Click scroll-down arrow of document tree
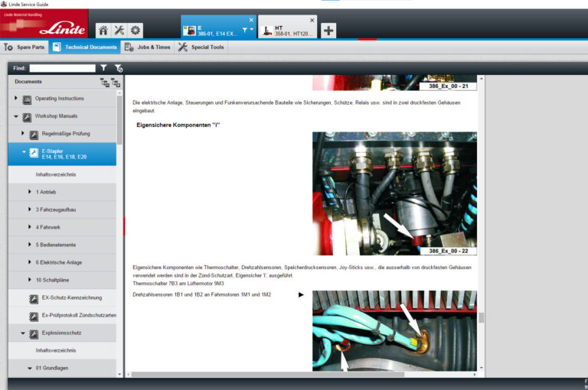The height and width of the screenshot is (390, 588). tap(119, 374)
